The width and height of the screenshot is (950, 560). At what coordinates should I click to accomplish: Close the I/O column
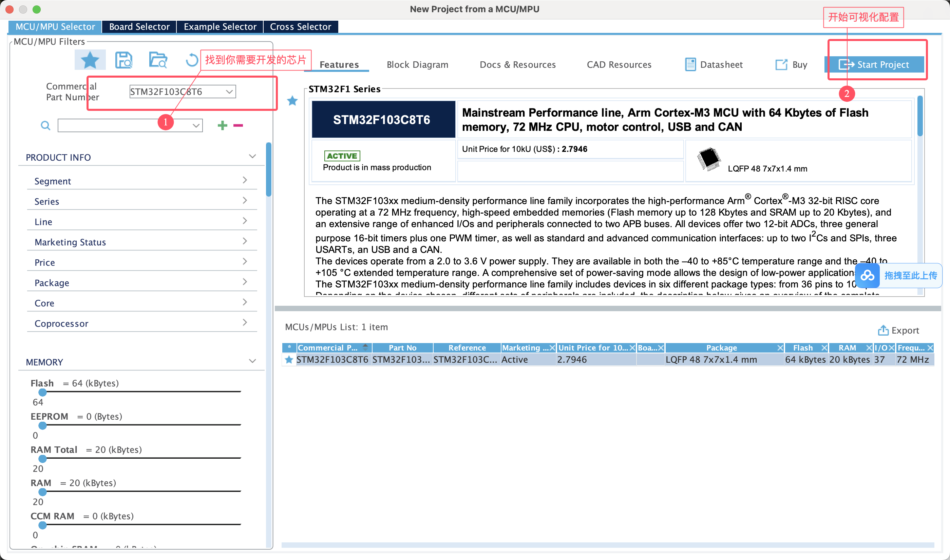click(892, 348)
